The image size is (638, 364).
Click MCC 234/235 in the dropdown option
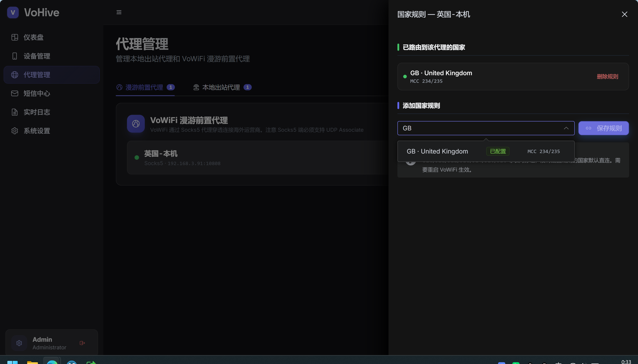544,152
